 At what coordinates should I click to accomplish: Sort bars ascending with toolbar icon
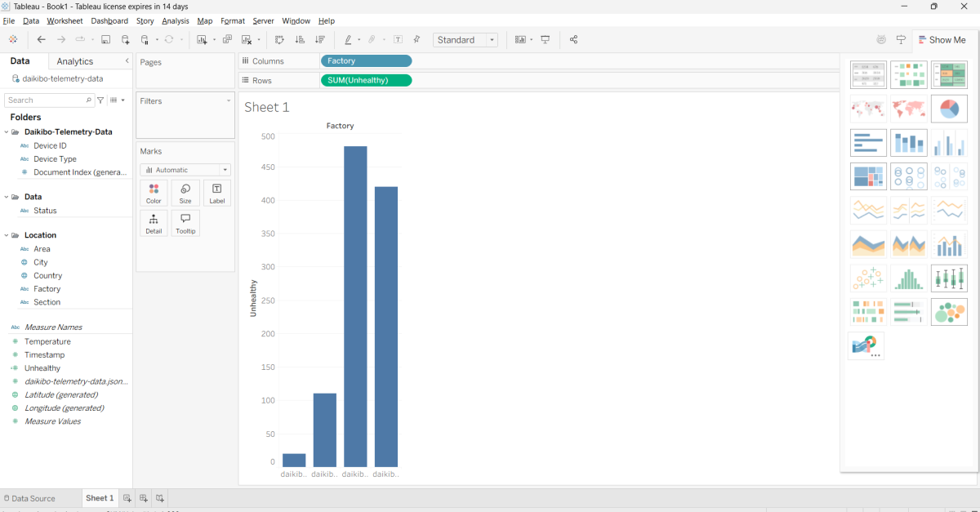coord(300,39)
